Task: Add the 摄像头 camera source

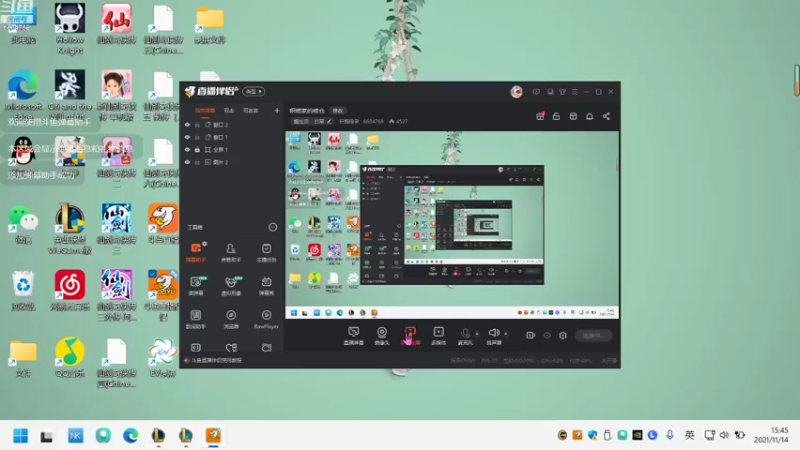Action: [x=382, y=336]
